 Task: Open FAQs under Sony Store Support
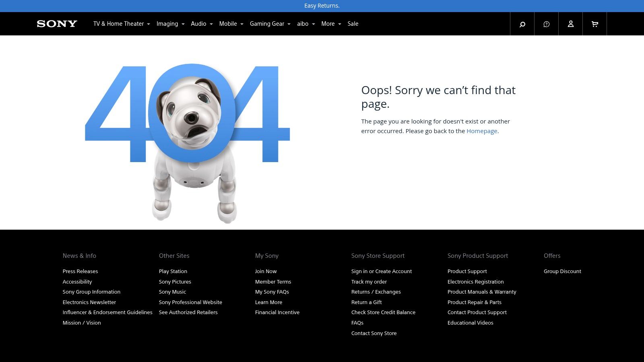coord(357,323)
